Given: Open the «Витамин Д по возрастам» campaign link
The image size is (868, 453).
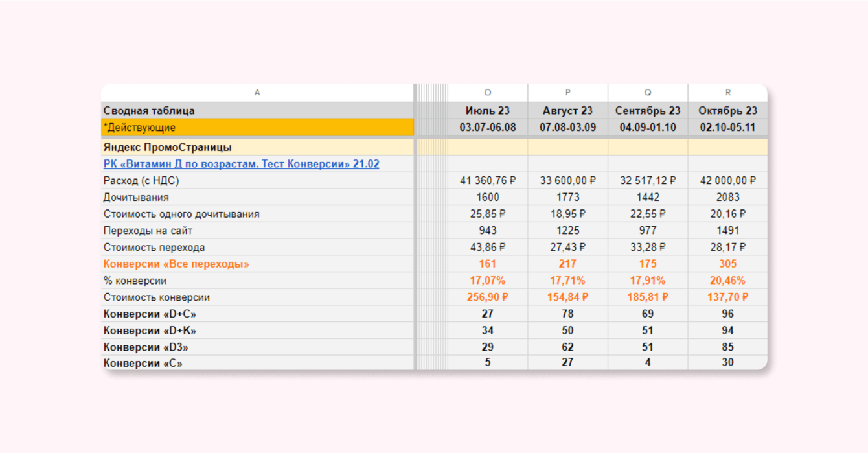Looking at the screenshot, I should [241, 164].
